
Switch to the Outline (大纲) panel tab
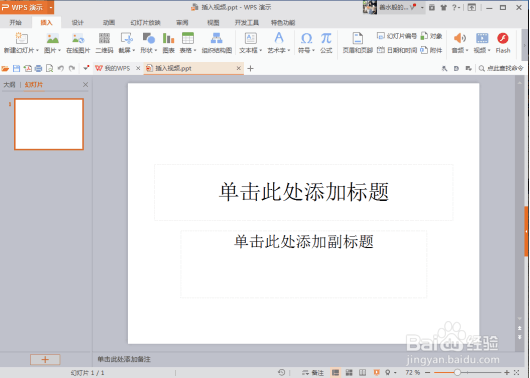(x=9, y=85)
